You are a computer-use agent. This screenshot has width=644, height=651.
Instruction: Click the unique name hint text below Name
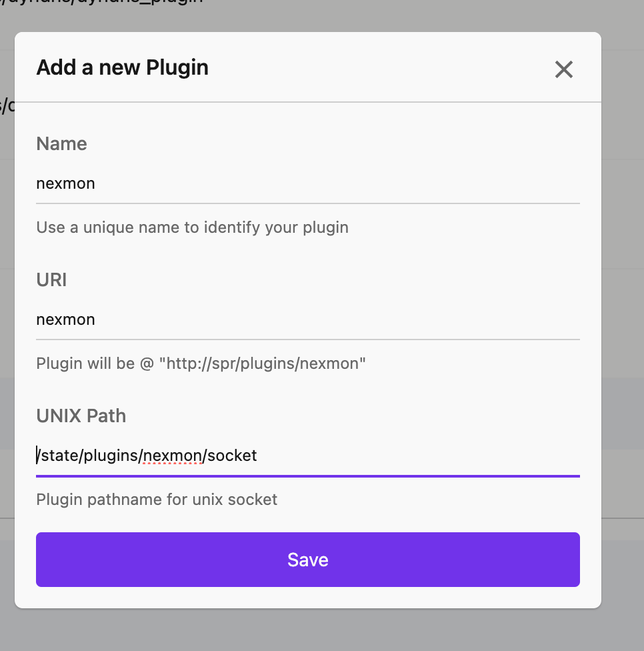pyautogui.click(x=192, y=227)
